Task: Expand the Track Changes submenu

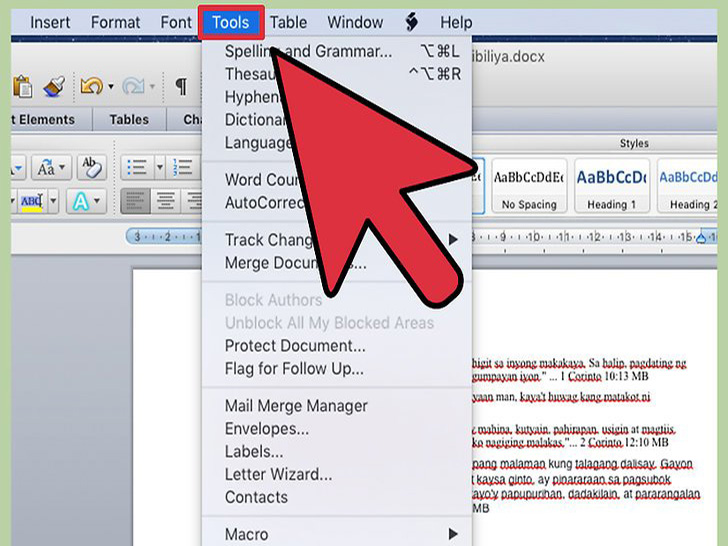Action: click(x=337, y=240)
